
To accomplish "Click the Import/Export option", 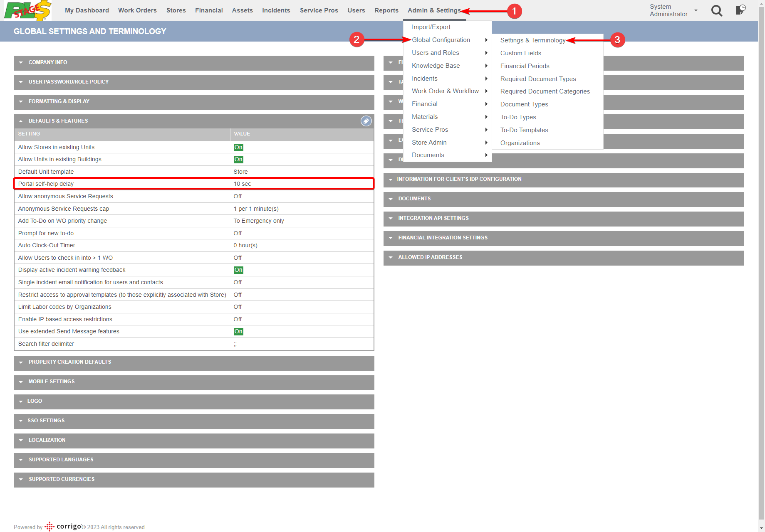I will 431,27.
